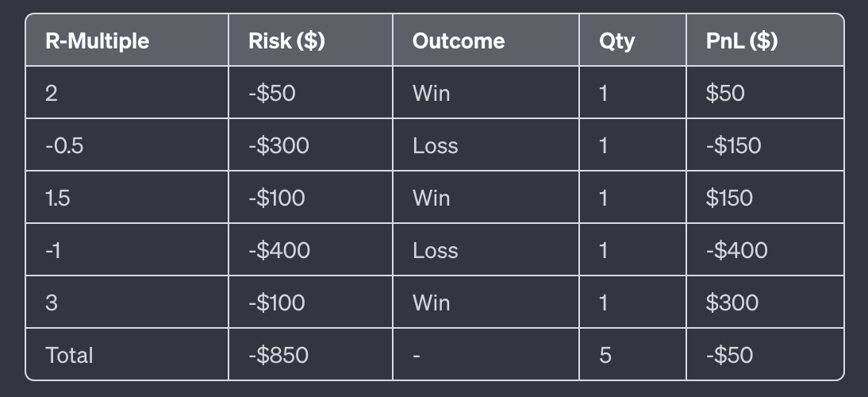Click the -$150 PnL cell
The height and width of the screenshot is (397, 868).
pyautogui.click(x=733, y=146)
